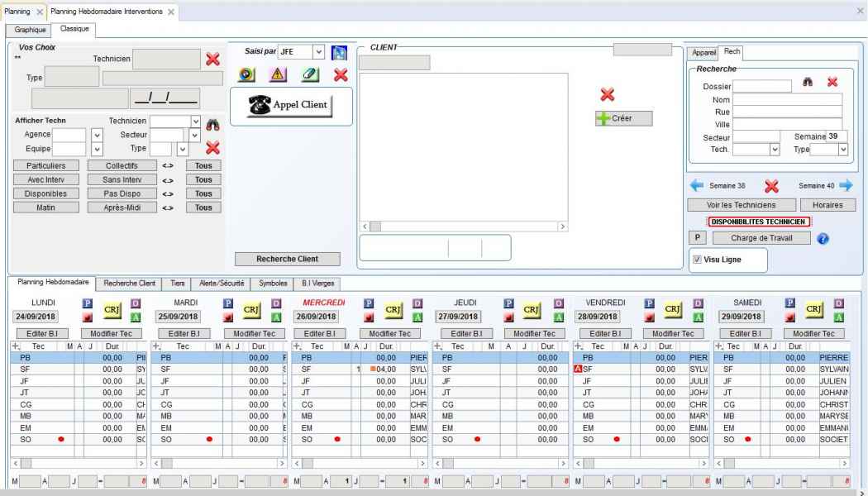Screen dimensions: 868x496
Task: Switch to the Appareil tab
Action: click(x=703, y=53)
